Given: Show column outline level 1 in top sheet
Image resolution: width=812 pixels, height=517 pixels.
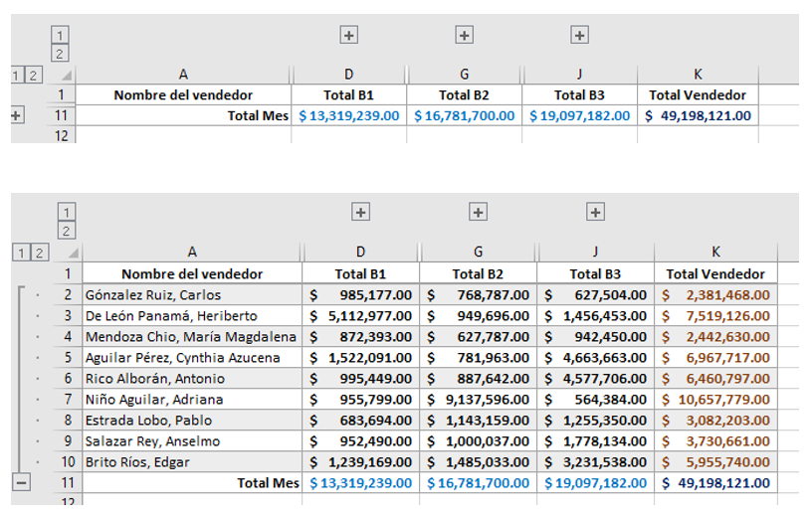Looking at the screenshot, I should [x=60, y=35].
